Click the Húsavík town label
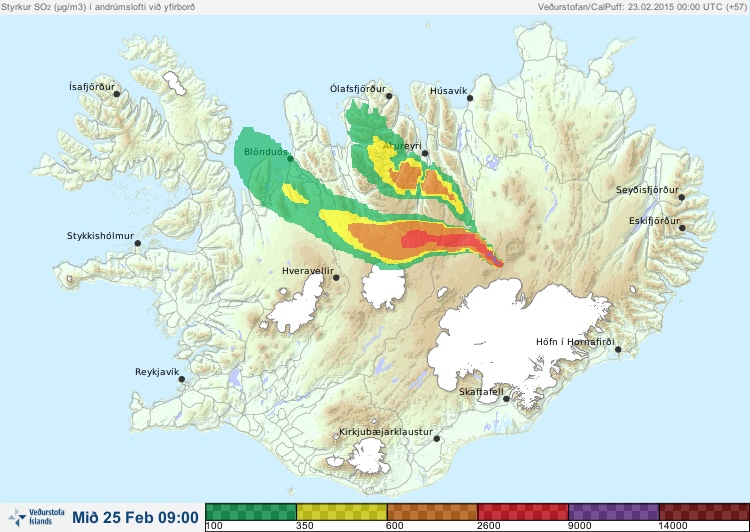750x532 pixels. pos(448,91)
